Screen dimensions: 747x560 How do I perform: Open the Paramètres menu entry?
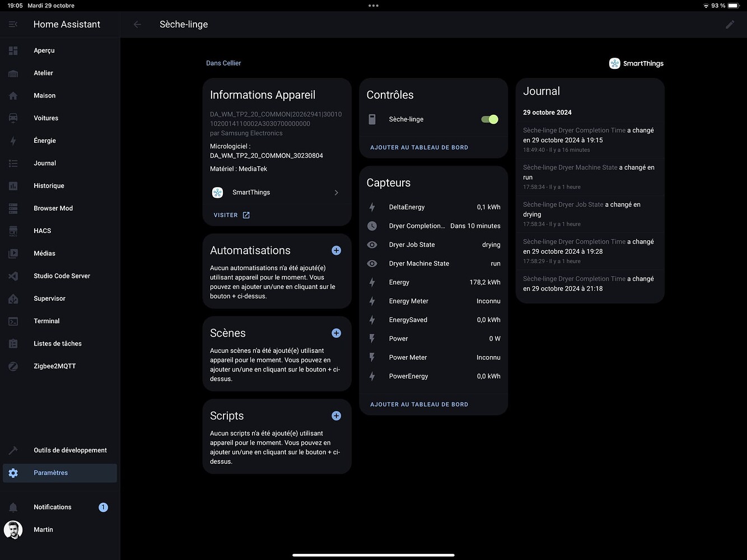pyautogui.click(x=51, y=473)
